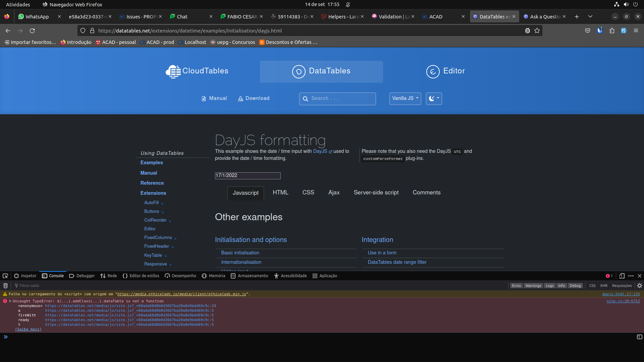Switch to the HTML example tab

[x=280, y=192]
